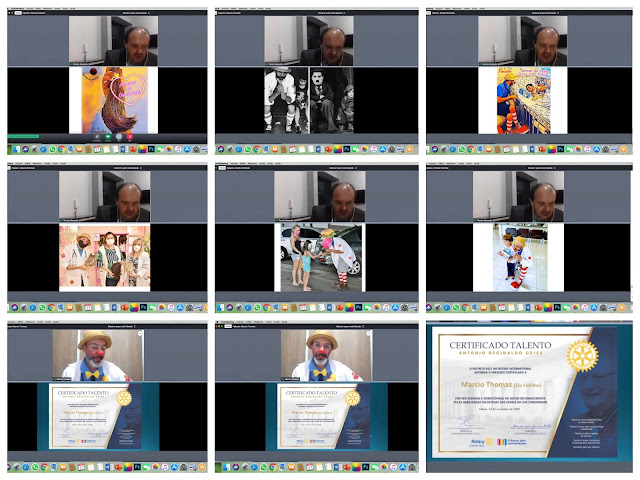
Task: Open the speaker-view dropdown above the Chaplin photos
Action: (x=331, y=13)
